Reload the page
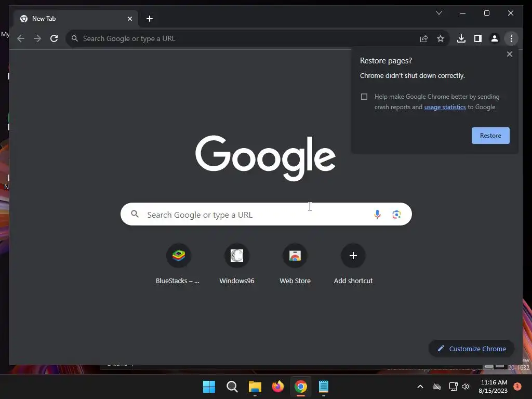The image size is (532, 399). [54, 38]
